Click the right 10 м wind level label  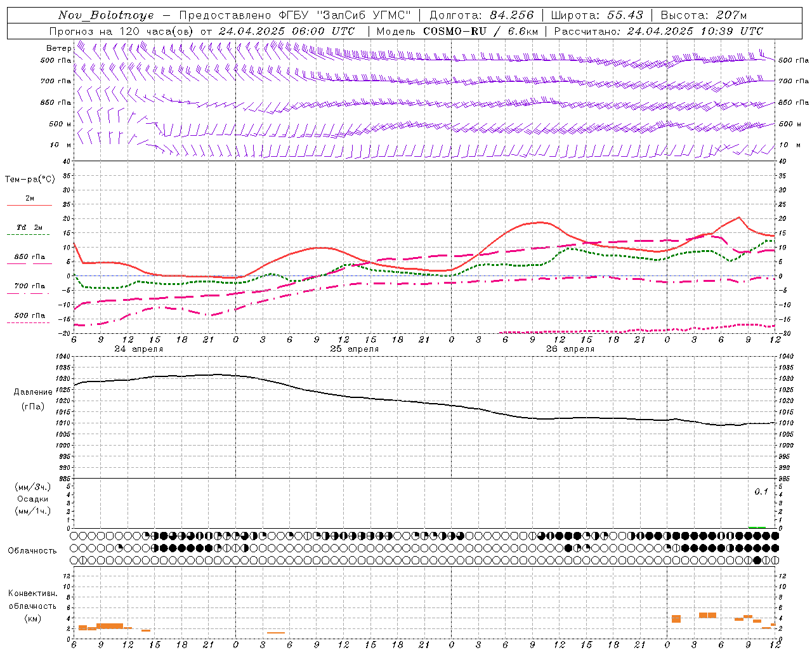coord(790,145)
